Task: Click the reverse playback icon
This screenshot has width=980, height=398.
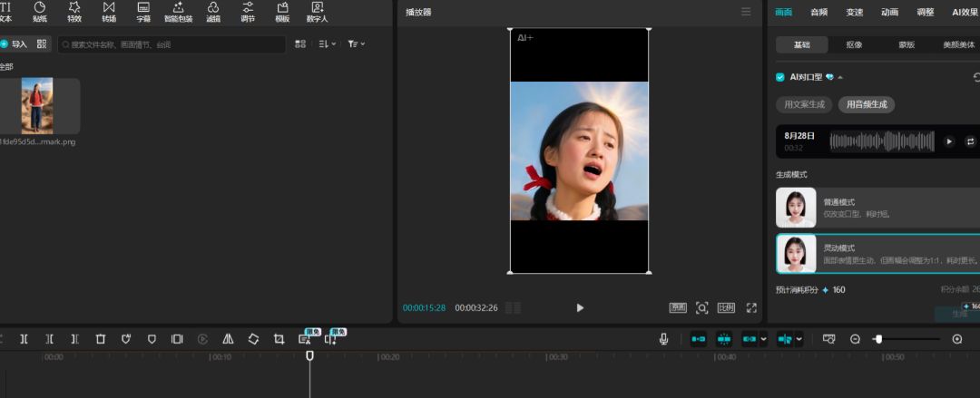Action: click(x=202, y=339)
